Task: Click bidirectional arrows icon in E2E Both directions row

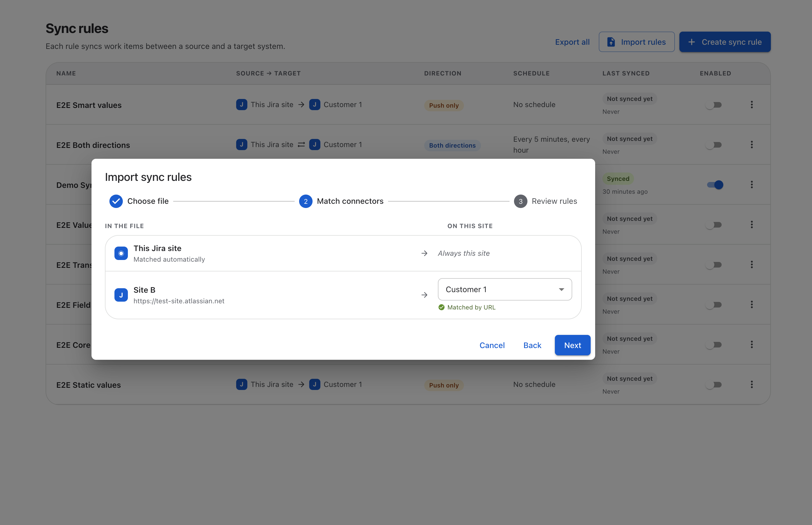Action: pyautogui.click(x=301, y=145)
